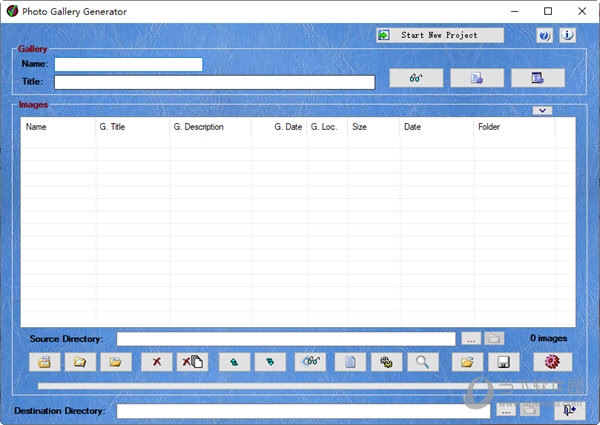This screenshot has height=425, width=600.
Task: Click the red X remove image button
Action: coord(157,362)
